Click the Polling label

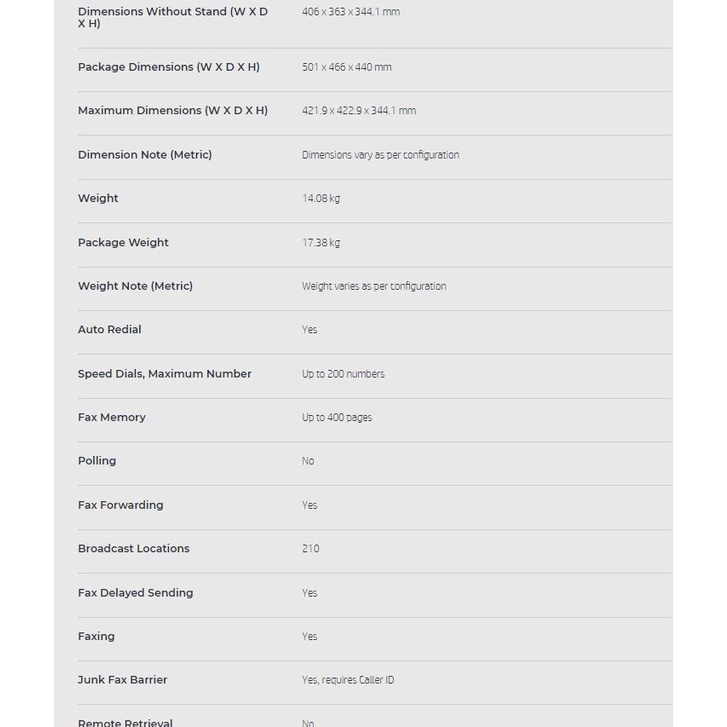(97, 461)
